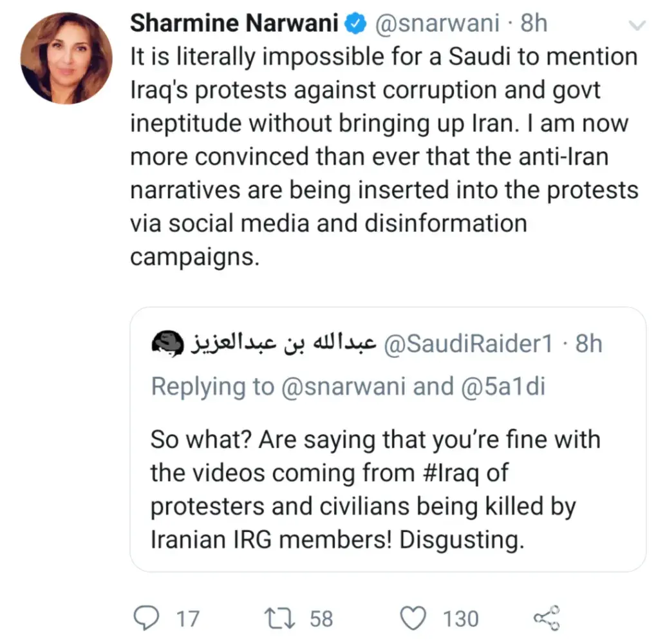Open the tweet options dropdown caret
Screen dimensions: 667x644
click(637, 25)
